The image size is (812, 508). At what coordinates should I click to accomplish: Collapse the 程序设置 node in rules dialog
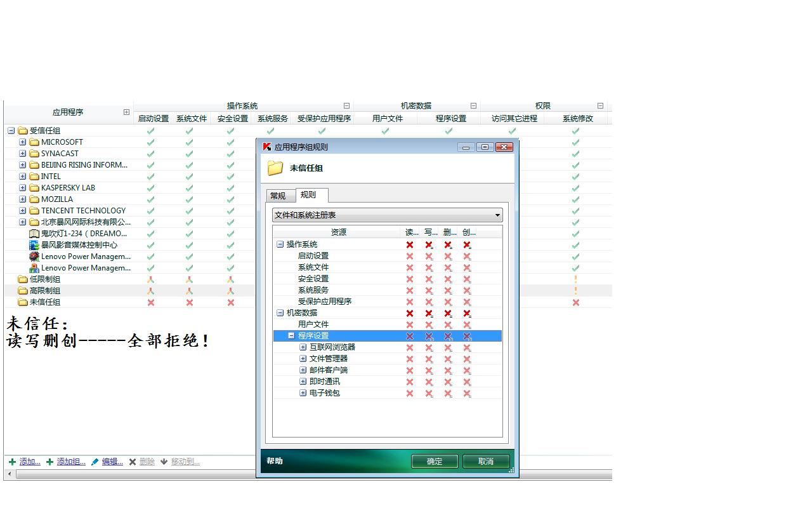coord(291,336)
